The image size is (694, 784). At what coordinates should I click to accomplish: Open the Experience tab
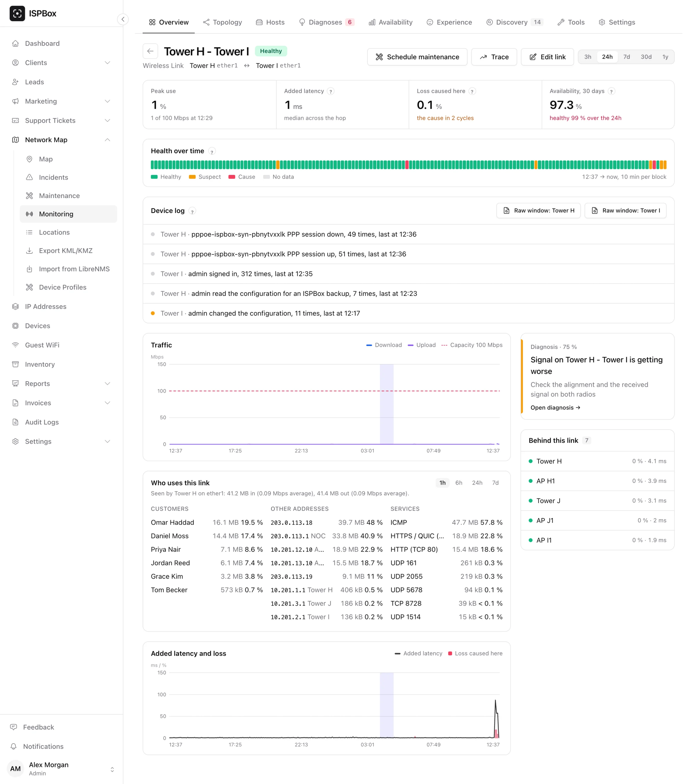coord(449,22)
